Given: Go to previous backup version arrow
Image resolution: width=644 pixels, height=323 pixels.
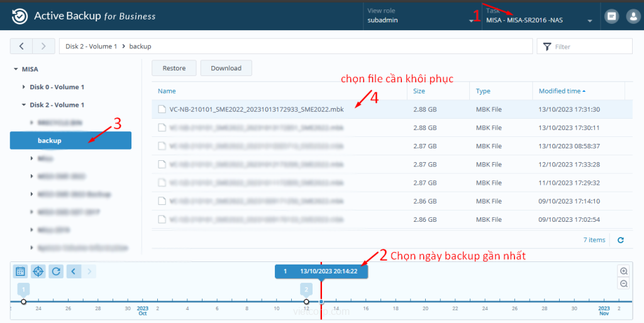Looking at the screenshot, I should 74,271.
